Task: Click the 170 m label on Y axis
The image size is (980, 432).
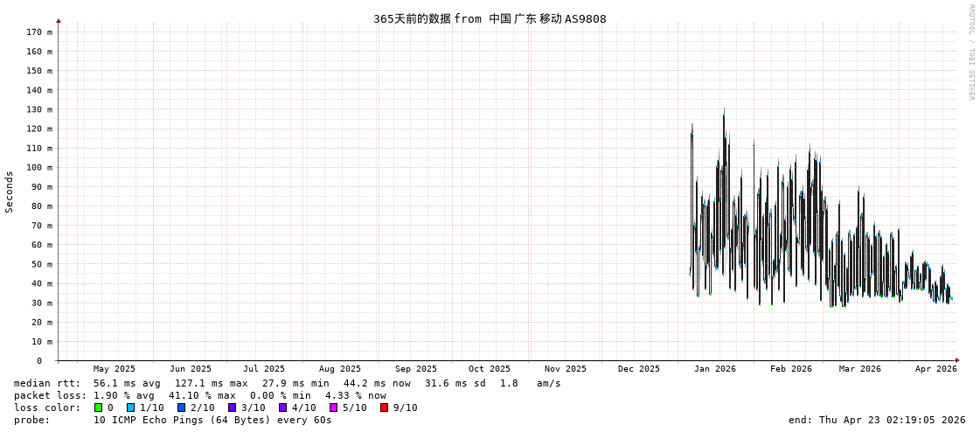Action: click(x=38, y=32)
